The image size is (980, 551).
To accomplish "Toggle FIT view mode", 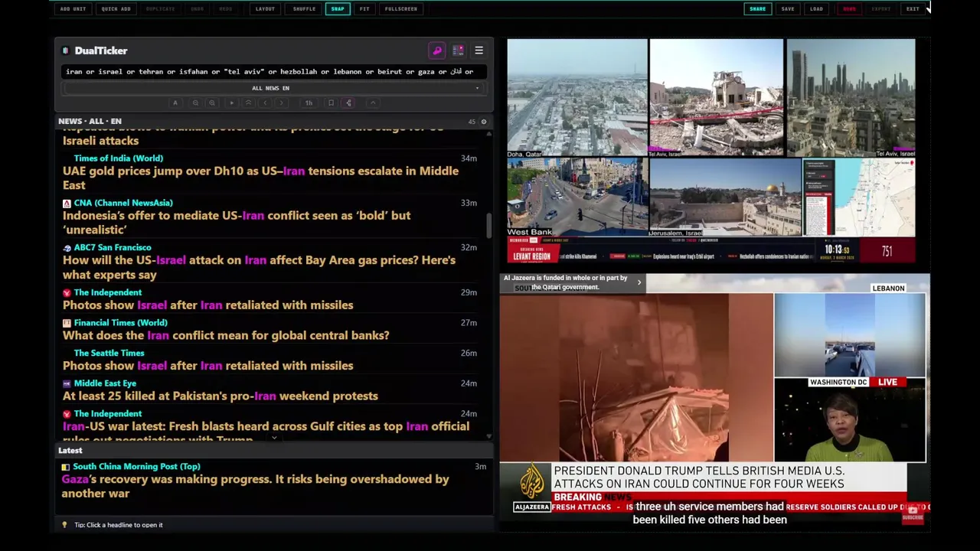I will click(x=364, y=9).
